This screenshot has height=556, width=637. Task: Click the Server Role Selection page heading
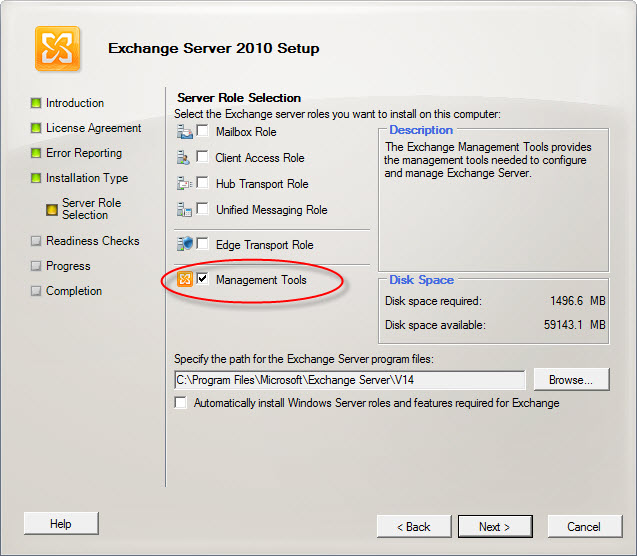tap(239, 98)
